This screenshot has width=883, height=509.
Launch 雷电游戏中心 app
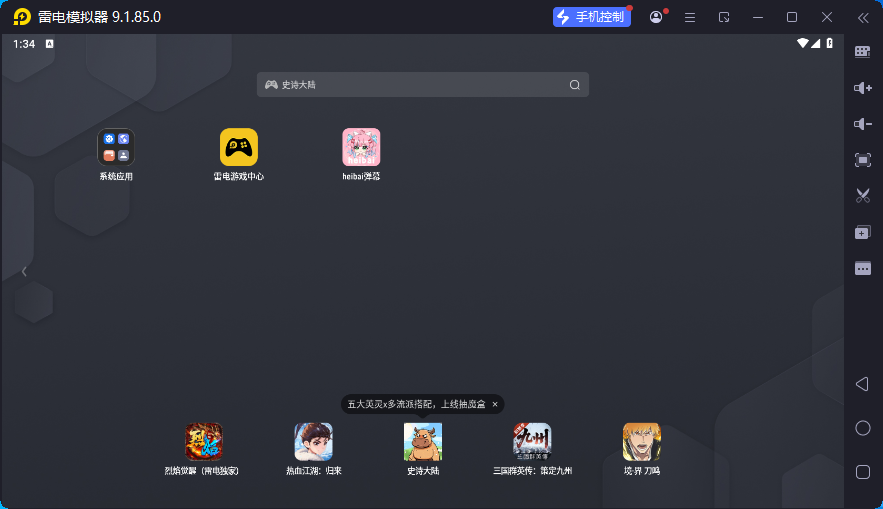pos(239,147)
